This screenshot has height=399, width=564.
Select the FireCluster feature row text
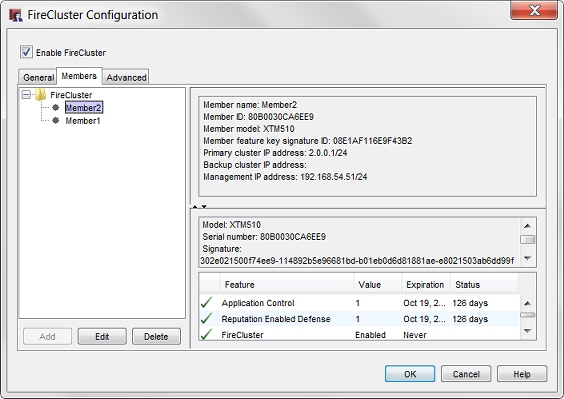pos(242,335)
